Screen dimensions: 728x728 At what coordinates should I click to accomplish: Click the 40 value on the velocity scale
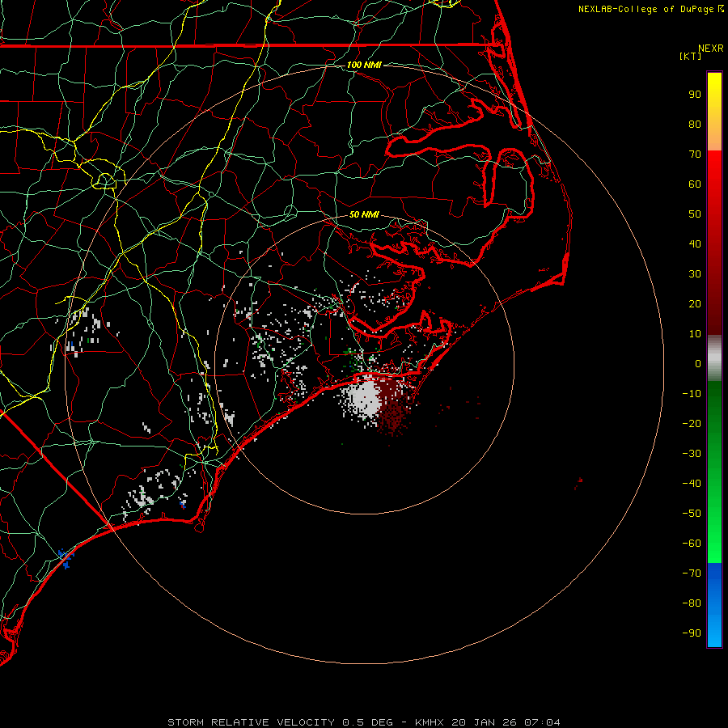point(695,244)
